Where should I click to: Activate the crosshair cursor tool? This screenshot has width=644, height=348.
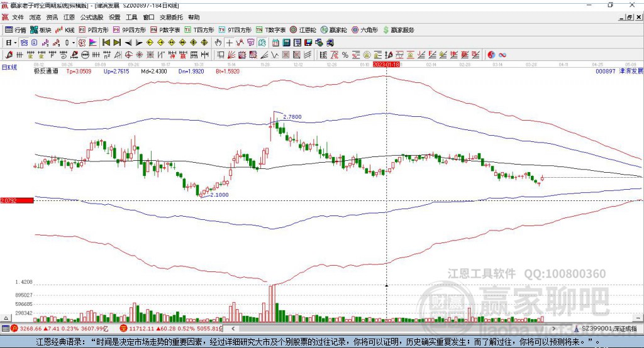click(230, 43)
